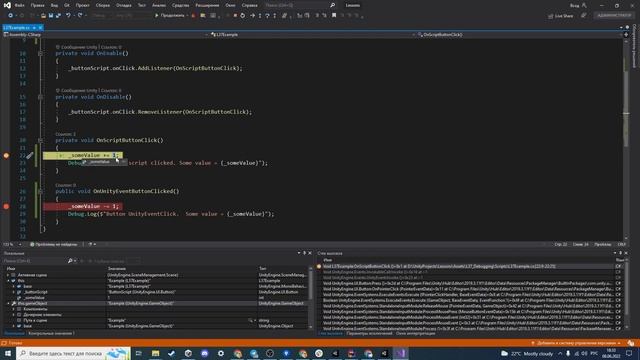Viewport: 640px width, 360px height.
Task: Pin the call stack panel
Action: point(620,253)
